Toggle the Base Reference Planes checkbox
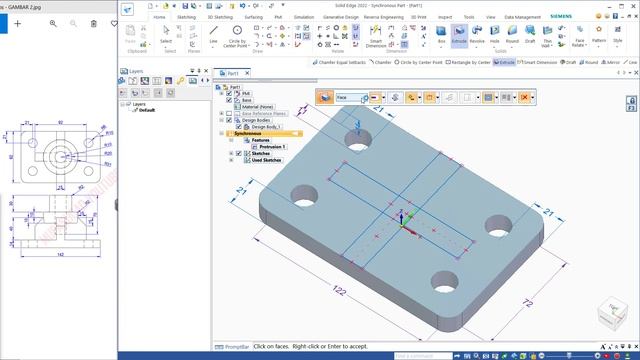Screen dimensions: 640x360 [x=229, y=113]
